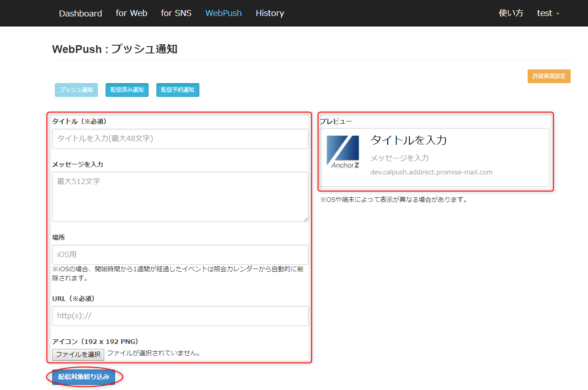
Task: Click the preview heading タイトルを入力
Action: (408, 140)
